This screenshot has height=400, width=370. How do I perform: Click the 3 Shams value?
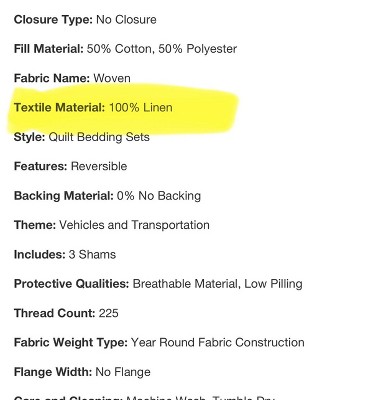pyautogui.click(x=92, y=254)
